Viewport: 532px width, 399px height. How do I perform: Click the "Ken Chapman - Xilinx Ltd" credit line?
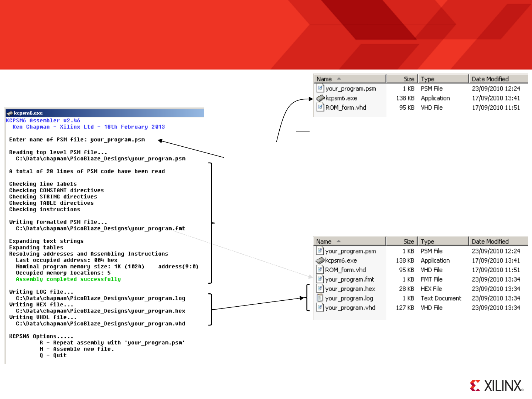(x=89, y=127)
